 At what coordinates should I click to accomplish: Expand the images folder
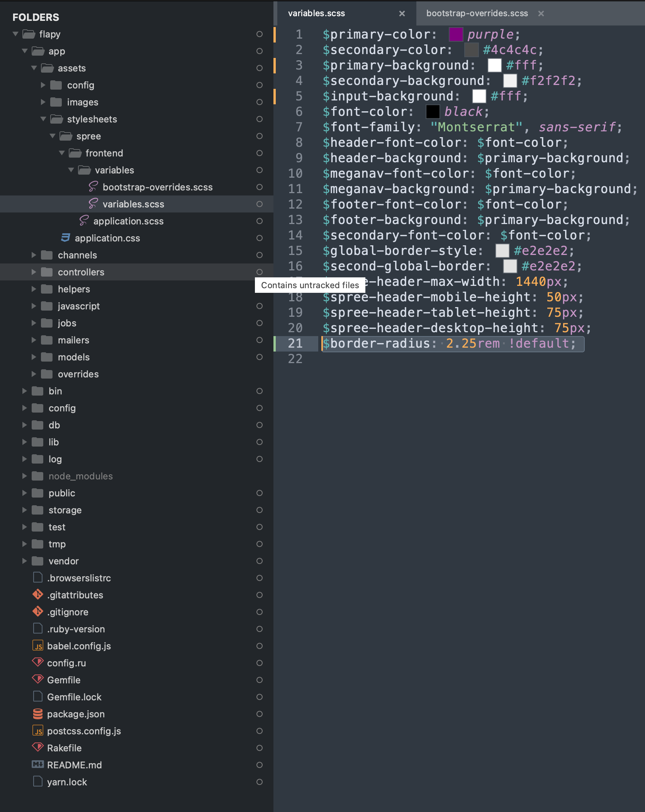coord(43,102)
